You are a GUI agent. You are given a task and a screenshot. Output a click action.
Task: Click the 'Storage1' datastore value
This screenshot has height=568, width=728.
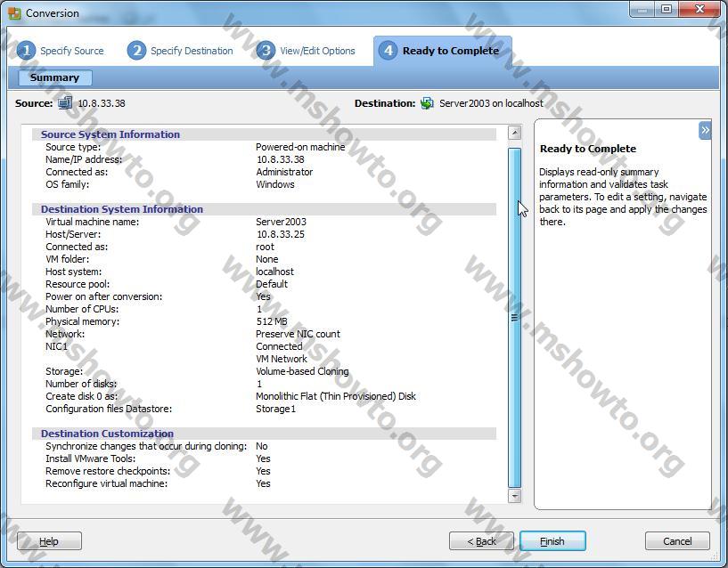276,409
